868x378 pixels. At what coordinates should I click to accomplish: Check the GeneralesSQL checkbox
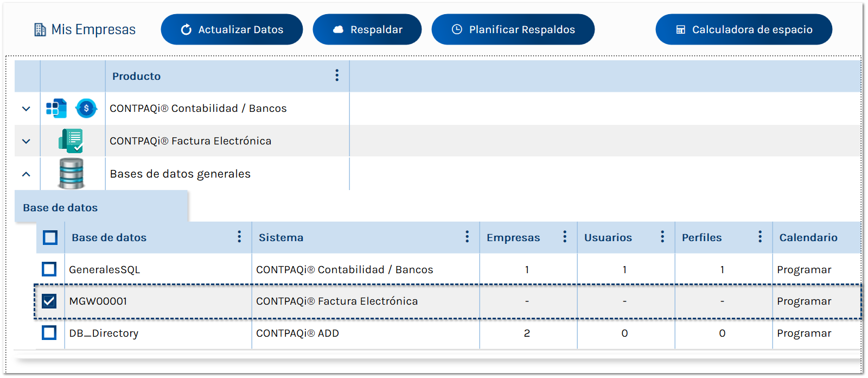click(49, 269)
